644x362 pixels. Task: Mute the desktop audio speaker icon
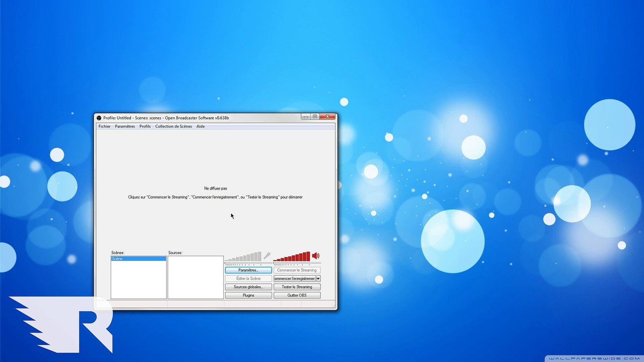(315, 256)
